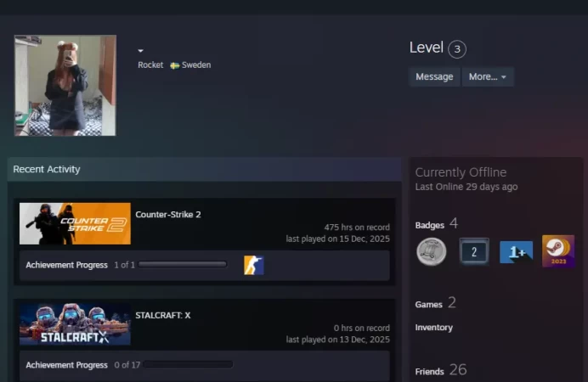The width and height of the screenshot is (588, 382).
Task: Open the More... dropdown menu
Action: pyautogui.click(x=488, y=76)
